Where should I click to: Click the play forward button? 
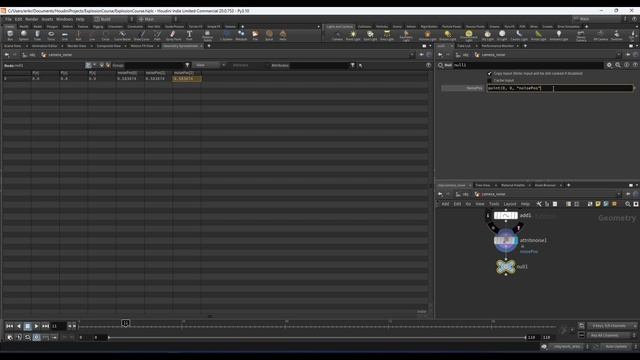pos(36,326)
